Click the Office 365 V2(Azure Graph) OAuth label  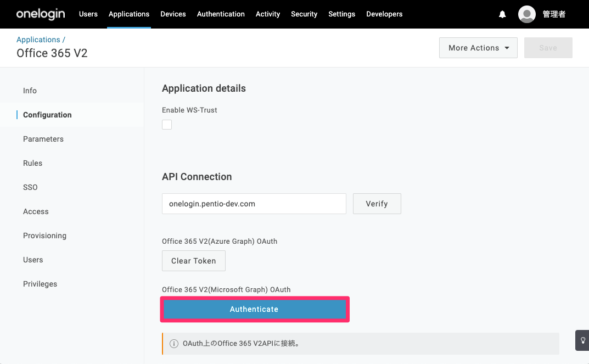point(220,241)
